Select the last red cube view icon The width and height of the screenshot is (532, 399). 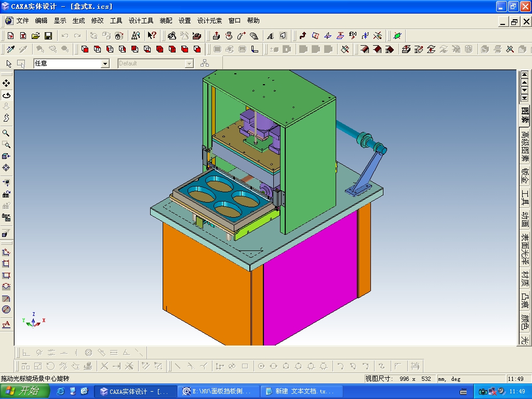click(x=197, y=49)
